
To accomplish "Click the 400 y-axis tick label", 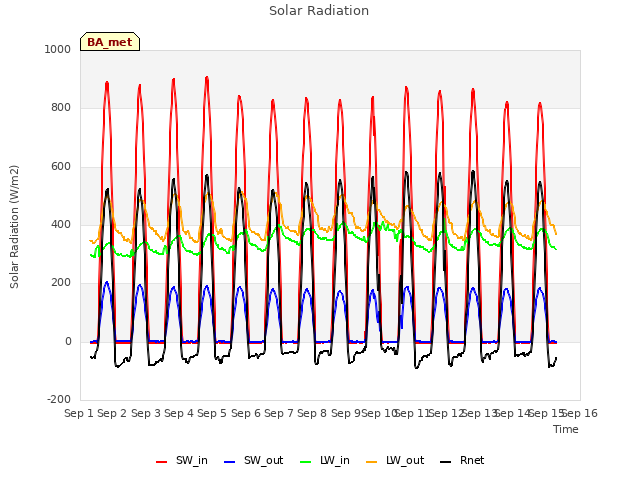I will [x=61, y=224].
